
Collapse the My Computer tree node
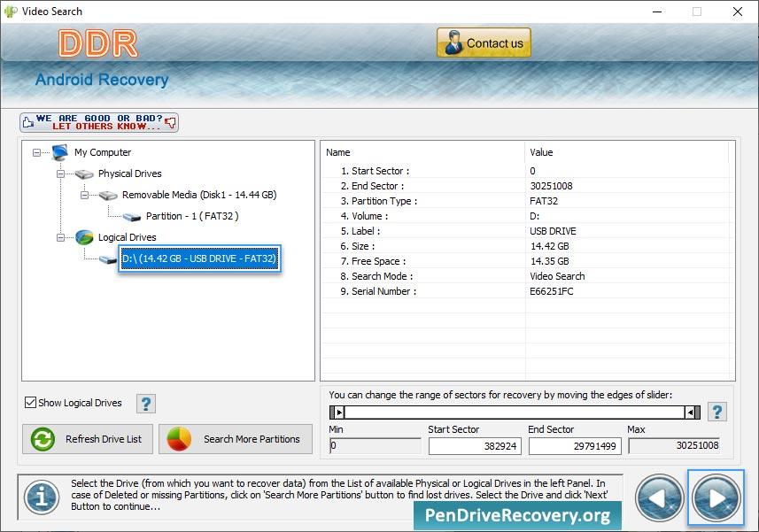(x=37, y=152)
